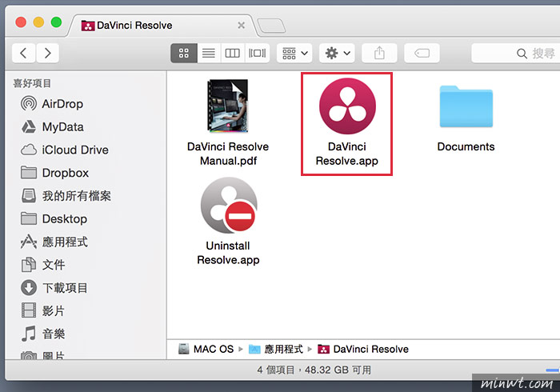Open a new tab with the blank tab button

pos(271,26)
